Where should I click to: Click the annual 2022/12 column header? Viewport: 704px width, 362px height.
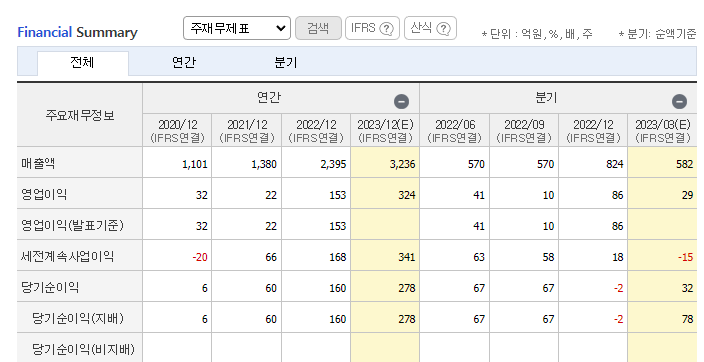(316, 131)
